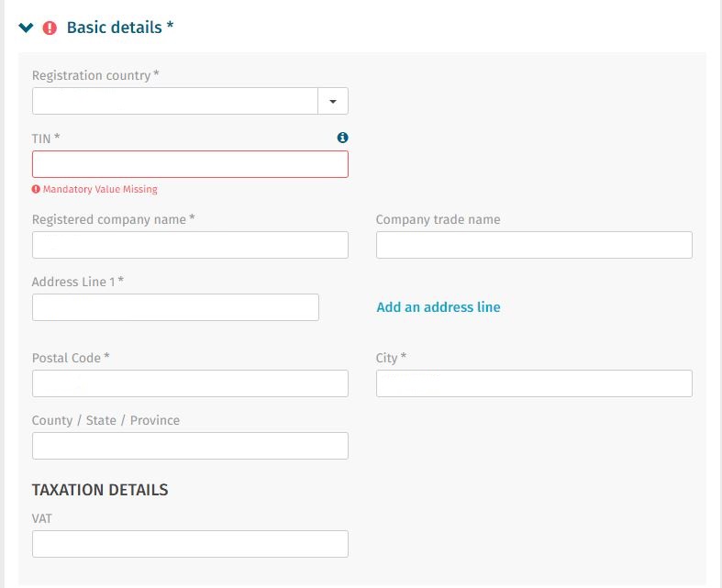722x588 pixels.
Task: Click the red error icon beside Basic details
Action: pos(50,28)
